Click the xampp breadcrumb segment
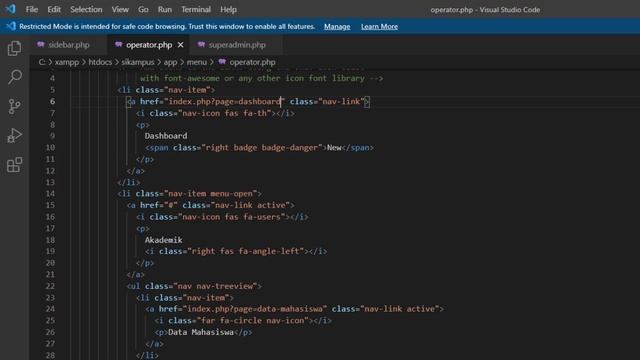Image resolution: width=640 pixels, height=360 pixels. (x=67, y=62)
